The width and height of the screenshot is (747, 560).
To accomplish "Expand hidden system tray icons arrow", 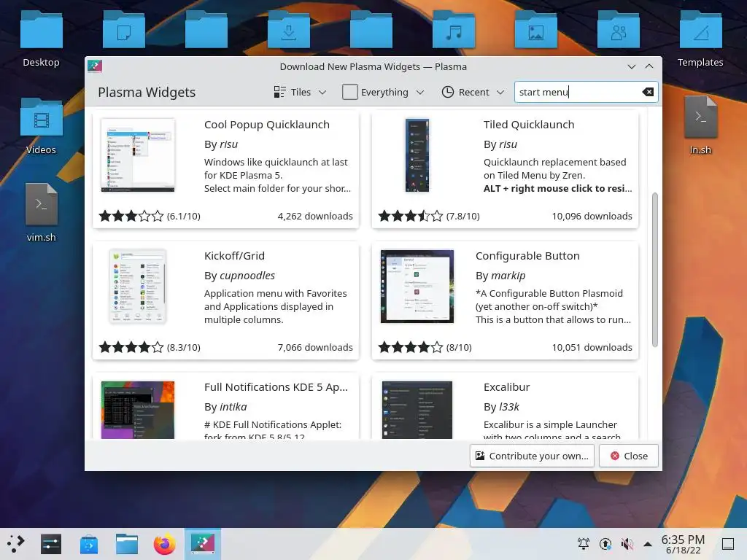I will [x=648, y=544].
